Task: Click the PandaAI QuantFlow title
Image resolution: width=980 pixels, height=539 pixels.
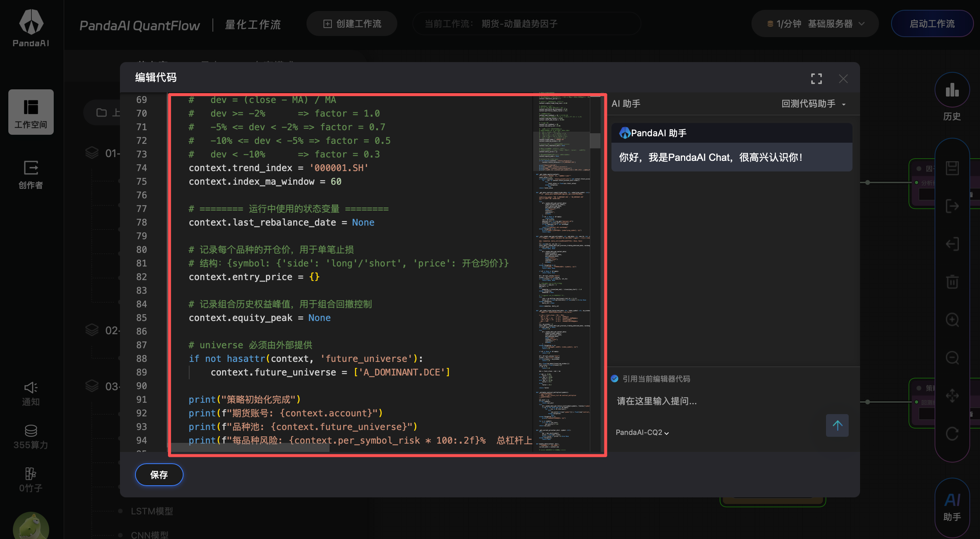Action: [x=139, y=25]
